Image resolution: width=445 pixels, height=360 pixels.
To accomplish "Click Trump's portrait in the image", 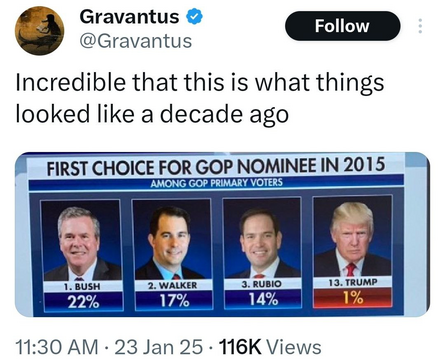I will click(353, 236).
